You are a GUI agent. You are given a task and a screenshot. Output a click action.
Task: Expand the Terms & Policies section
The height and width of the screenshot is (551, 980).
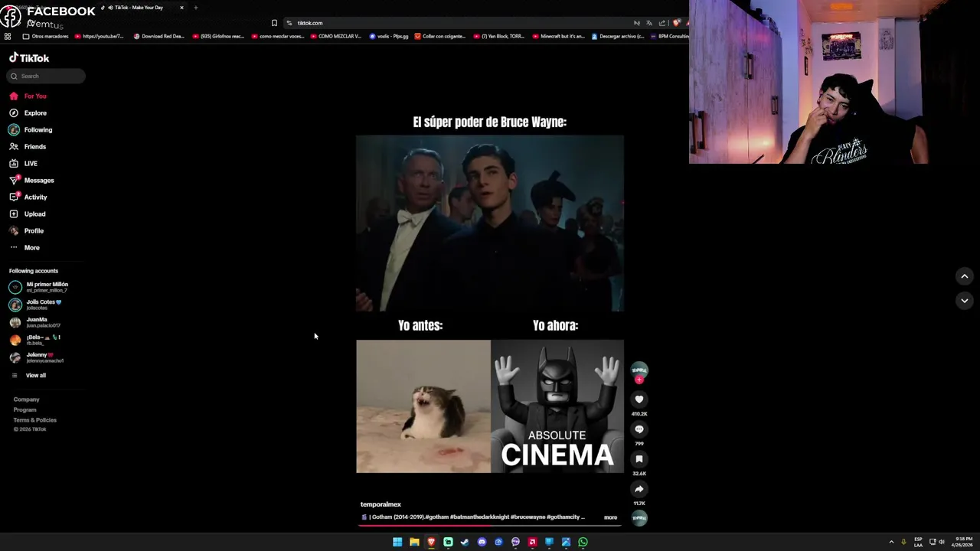[x=34, y=420]
